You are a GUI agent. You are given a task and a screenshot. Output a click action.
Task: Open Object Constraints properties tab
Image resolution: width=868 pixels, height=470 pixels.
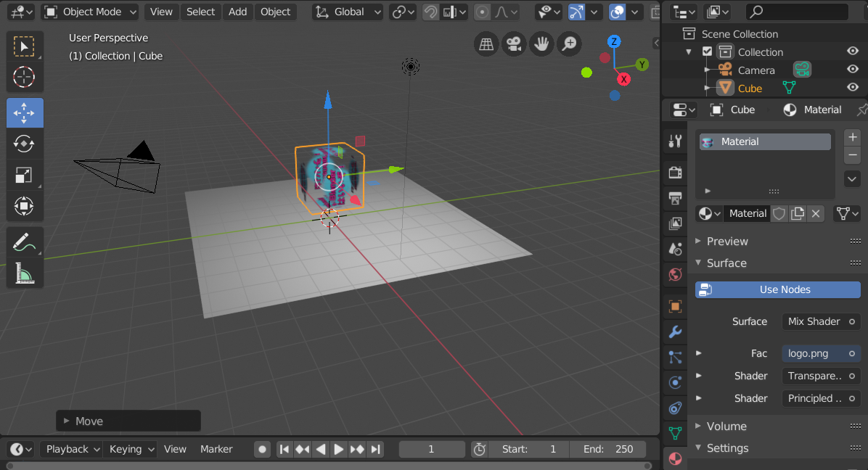(675, 408)
